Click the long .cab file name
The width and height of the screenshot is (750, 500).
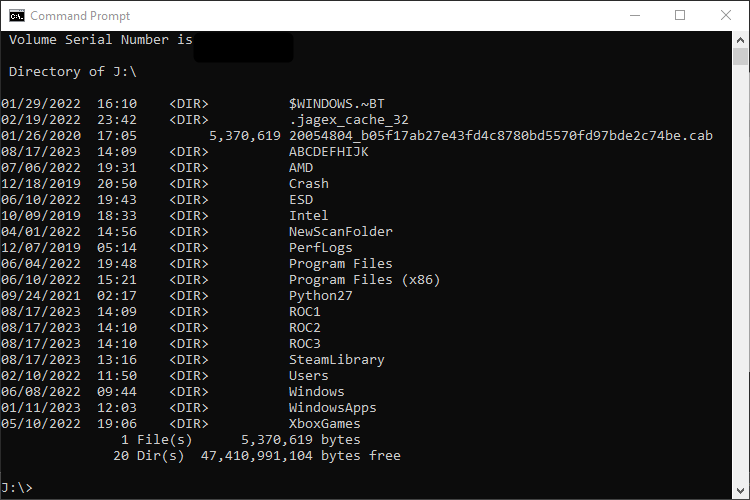tap(500, 136)
